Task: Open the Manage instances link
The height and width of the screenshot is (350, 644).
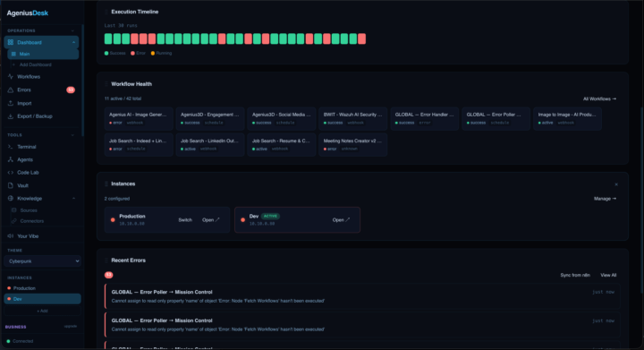Action: click(605, 199)
